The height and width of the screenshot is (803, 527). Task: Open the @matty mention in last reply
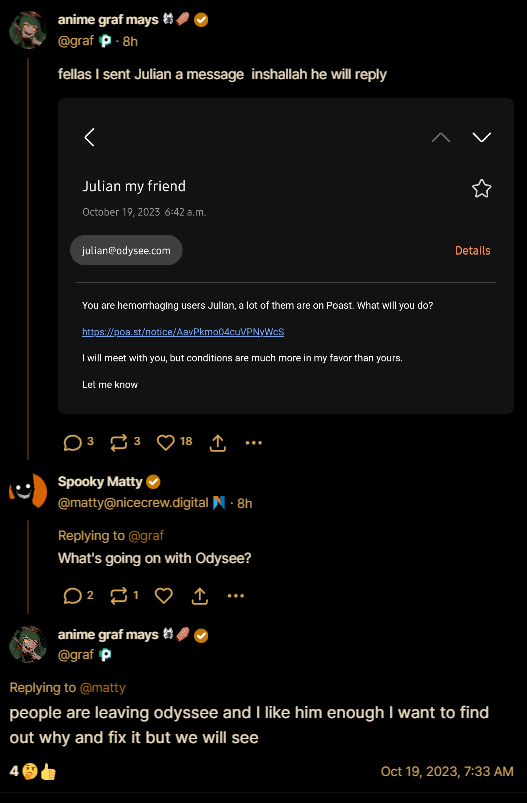click(x=103, y=688)
